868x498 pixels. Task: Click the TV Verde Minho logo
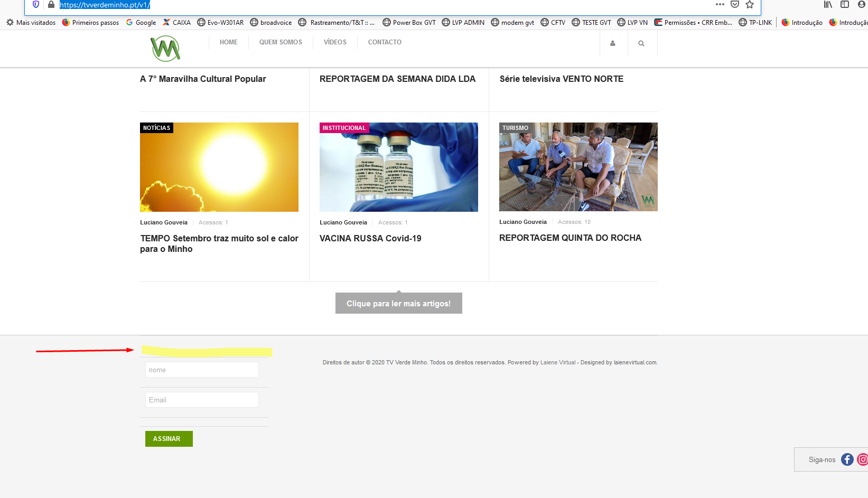click(165, 49)
